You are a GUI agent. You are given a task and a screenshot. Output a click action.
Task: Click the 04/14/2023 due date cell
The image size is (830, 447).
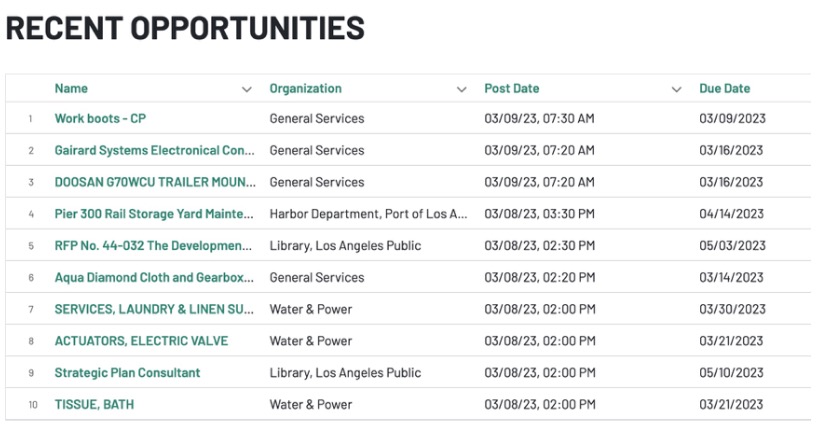pos(732,214)
